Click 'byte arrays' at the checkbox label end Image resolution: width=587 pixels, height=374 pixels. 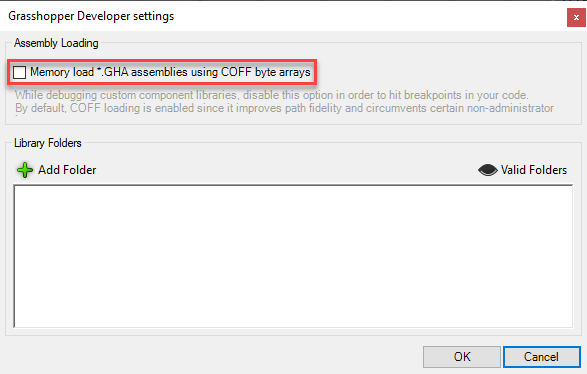pos(283,72)
